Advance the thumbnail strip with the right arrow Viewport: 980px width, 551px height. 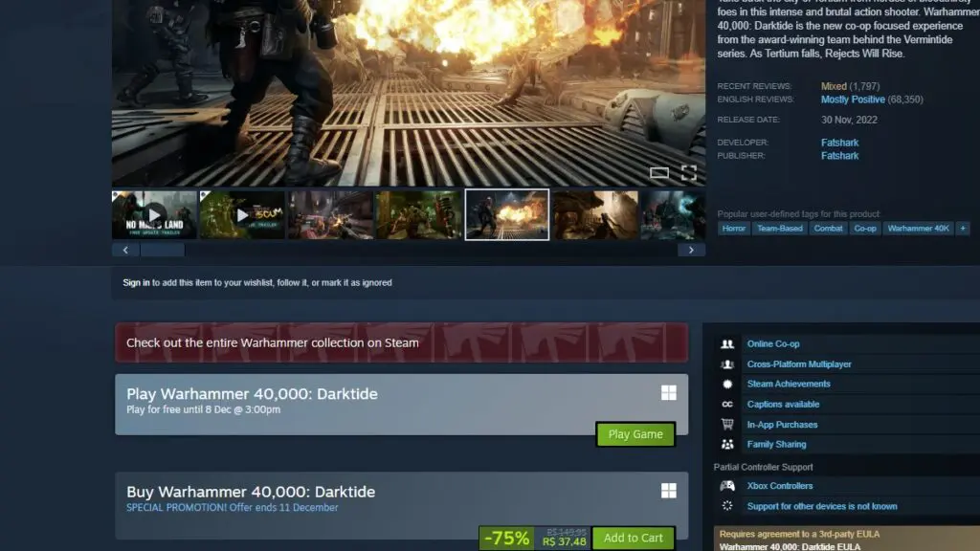(691, 249)
